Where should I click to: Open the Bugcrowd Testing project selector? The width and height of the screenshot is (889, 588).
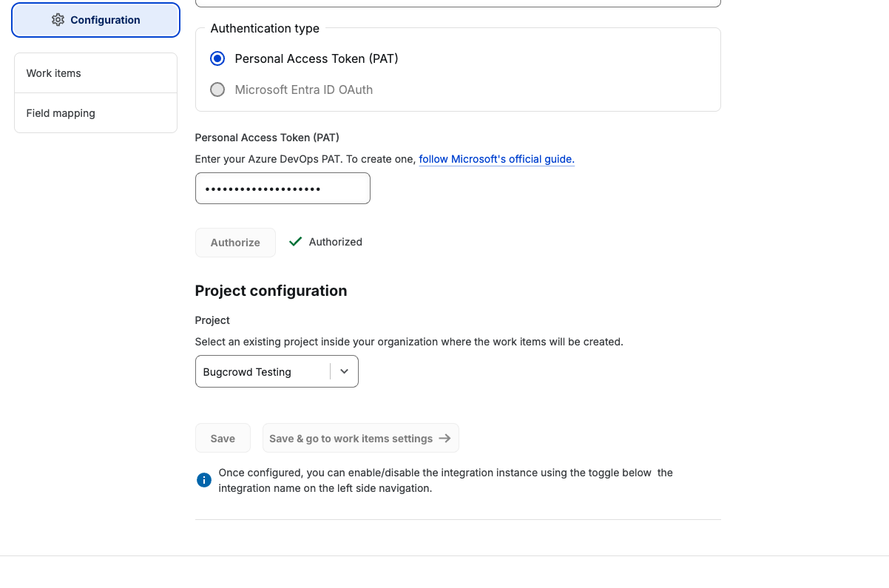point(263,372)
